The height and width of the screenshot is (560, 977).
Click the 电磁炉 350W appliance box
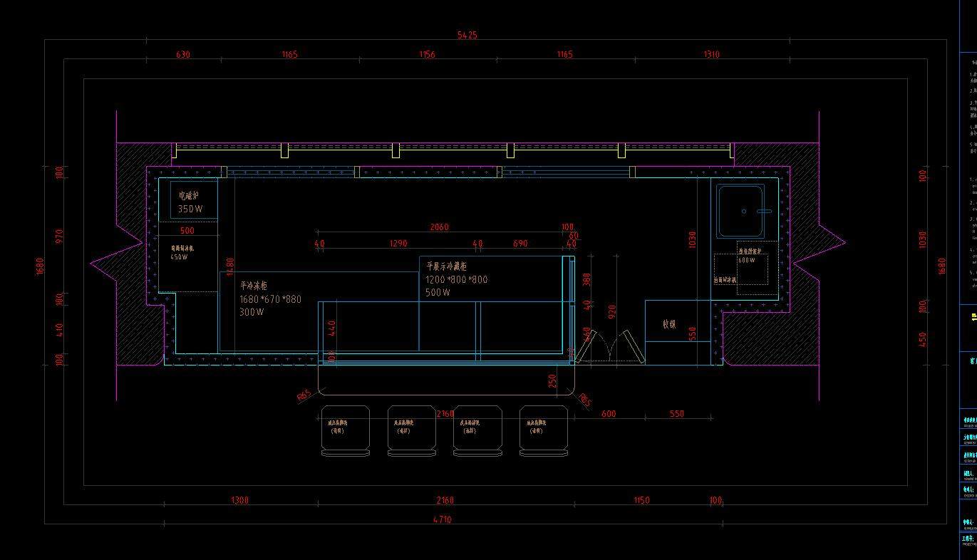click(193, 199)
